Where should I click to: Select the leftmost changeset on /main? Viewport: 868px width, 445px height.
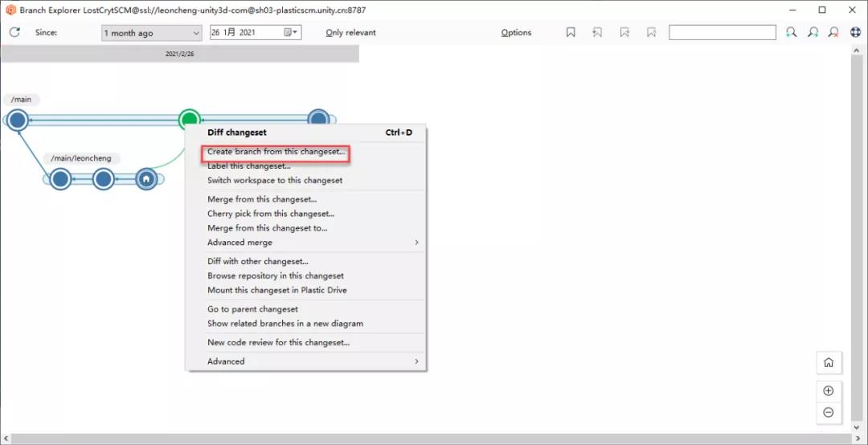[18, 120]
